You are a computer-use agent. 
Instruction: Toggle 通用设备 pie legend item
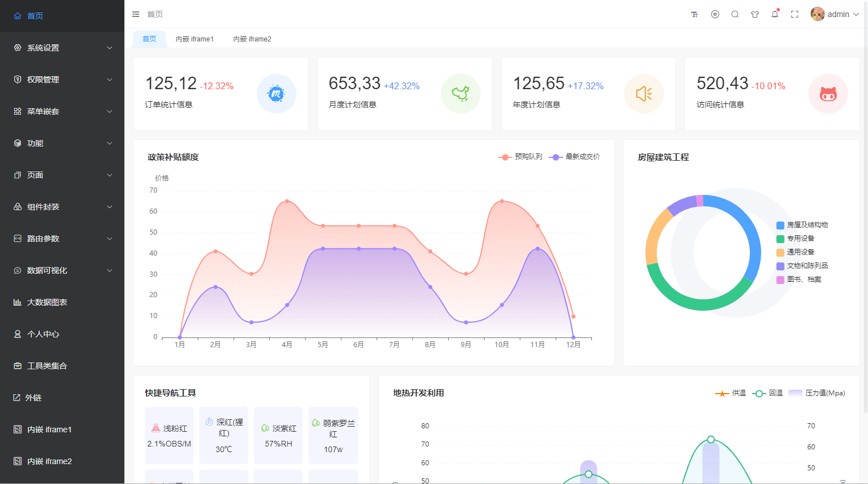(x=795, y=252)
